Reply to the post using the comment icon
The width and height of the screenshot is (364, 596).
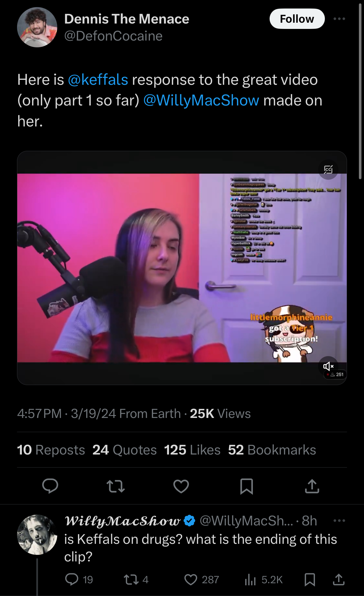coord(50,486)
